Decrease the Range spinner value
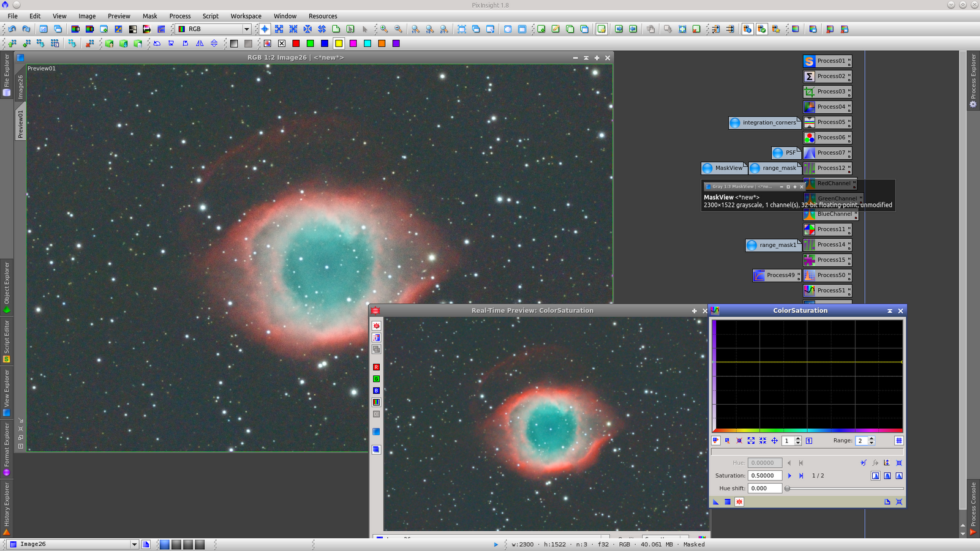 click(872, 443)
